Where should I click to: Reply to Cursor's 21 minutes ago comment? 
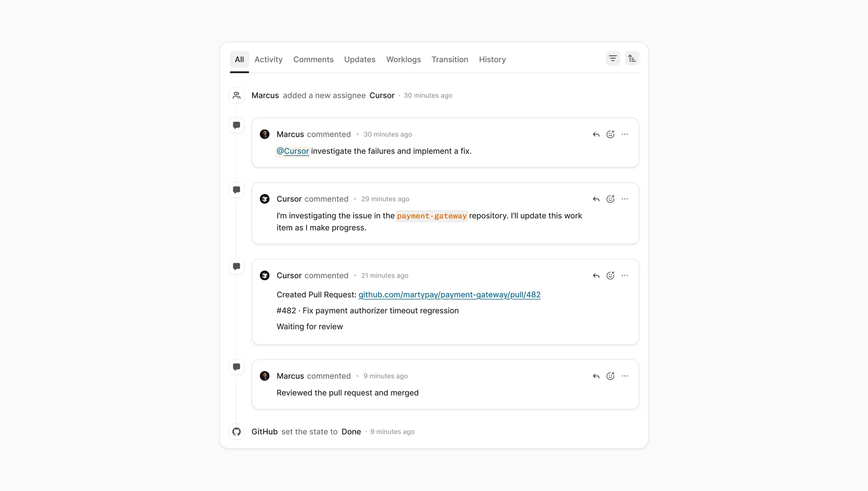[596, 276]
